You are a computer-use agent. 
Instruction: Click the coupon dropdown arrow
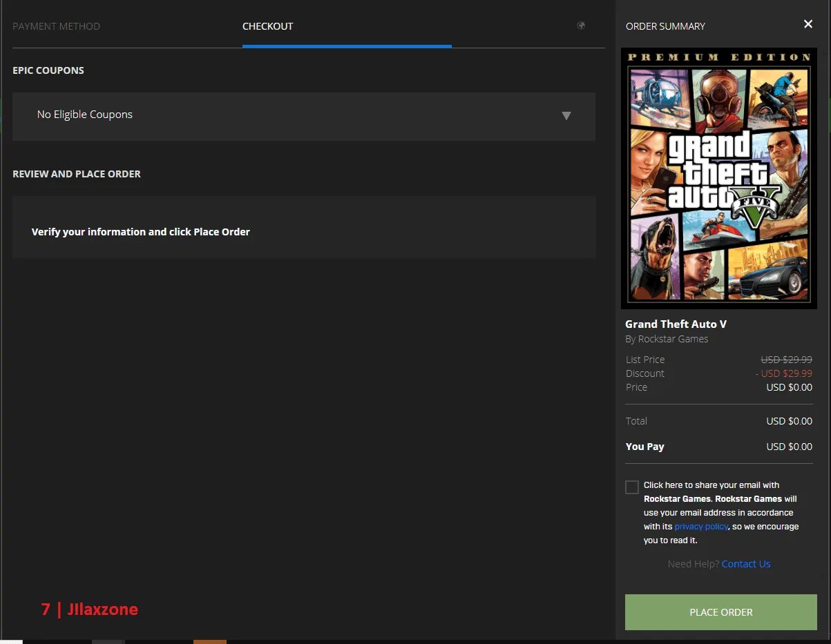pyautogui.click(x=566, y=116)
